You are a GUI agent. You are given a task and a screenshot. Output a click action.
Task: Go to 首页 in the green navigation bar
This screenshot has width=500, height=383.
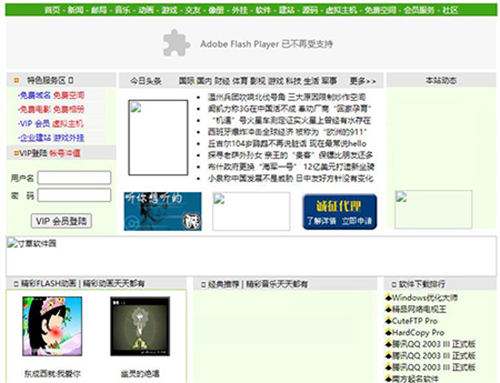coord(52,10)
